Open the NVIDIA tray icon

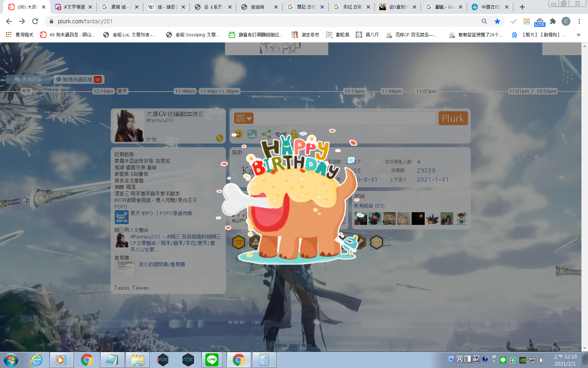pyautogui.click(x=523, y=360)
